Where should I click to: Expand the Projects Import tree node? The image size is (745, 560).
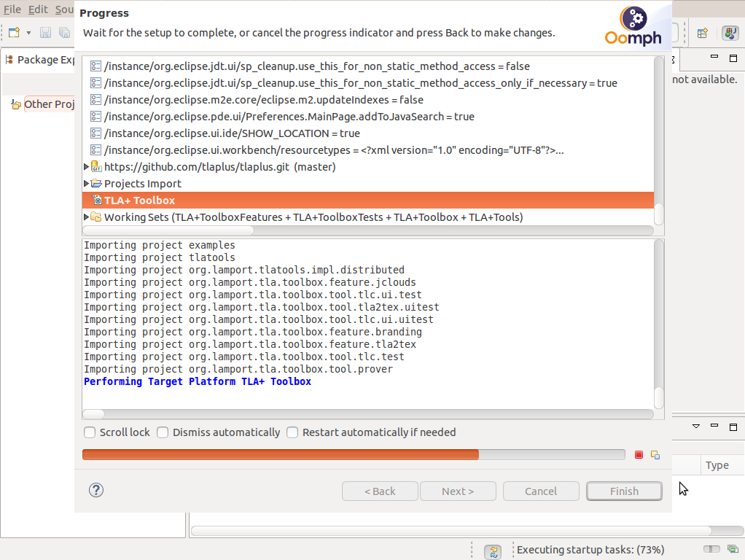pyautogui.click(x=86, y=183)
